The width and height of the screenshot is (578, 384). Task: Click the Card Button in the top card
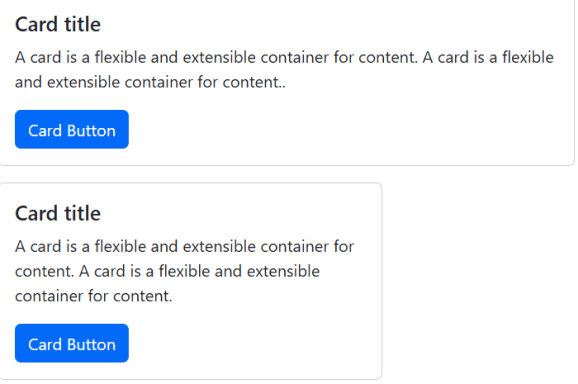coord(72,129)
